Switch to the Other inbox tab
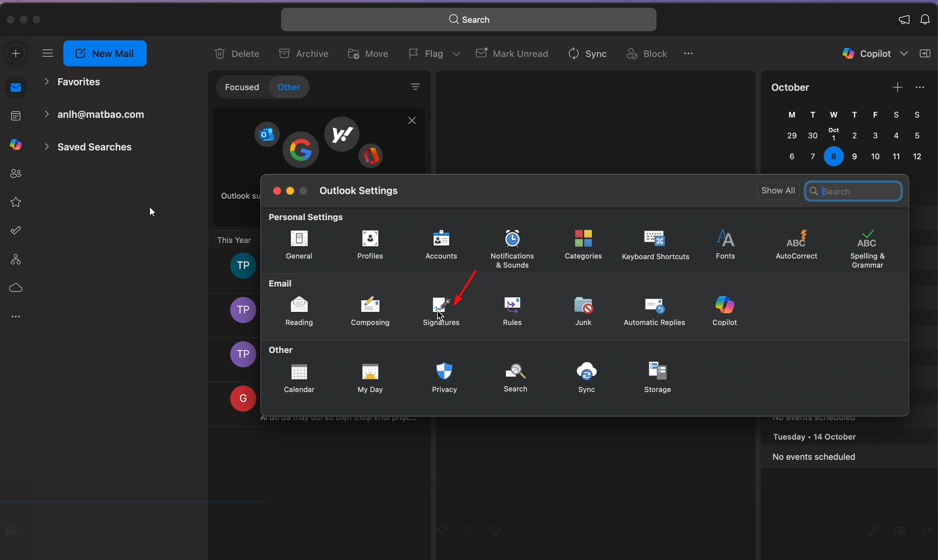This screenshot has width=938, height=560. pos(289,87)
